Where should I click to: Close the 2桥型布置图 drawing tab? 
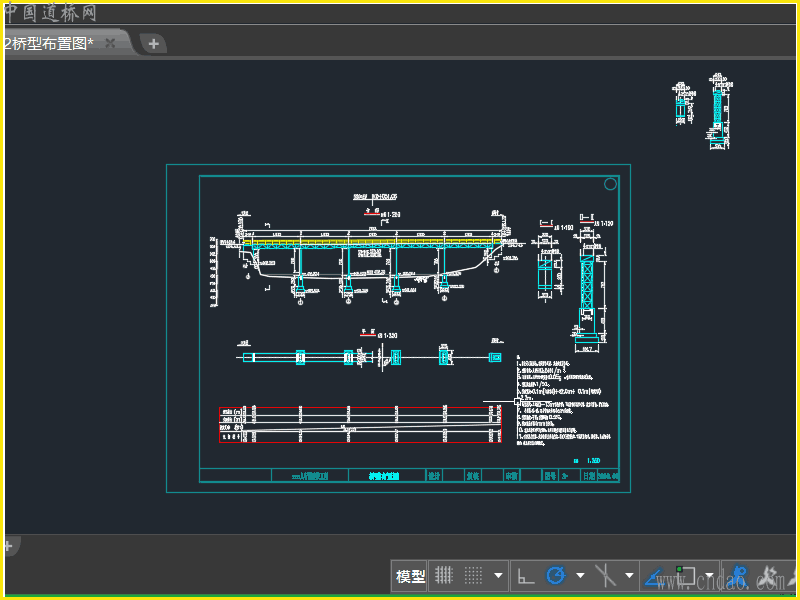(x=111, y=43)
